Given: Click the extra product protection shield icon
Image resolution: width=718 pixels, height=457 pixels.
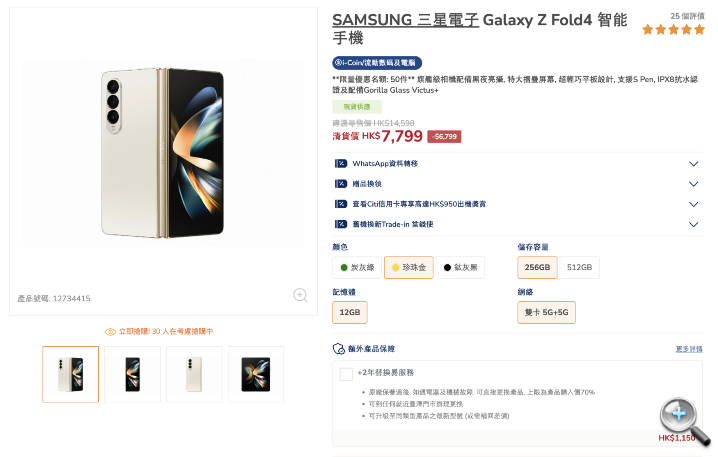Looking at the screenshot, I should pos(340,349).
